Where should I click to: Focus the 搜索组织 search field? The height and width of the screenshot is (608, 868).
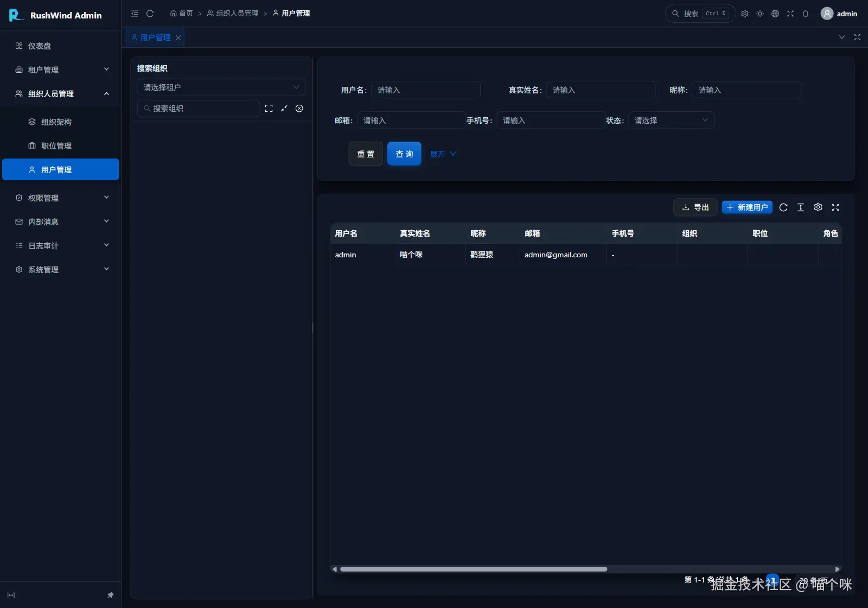(x=199, y=109)
